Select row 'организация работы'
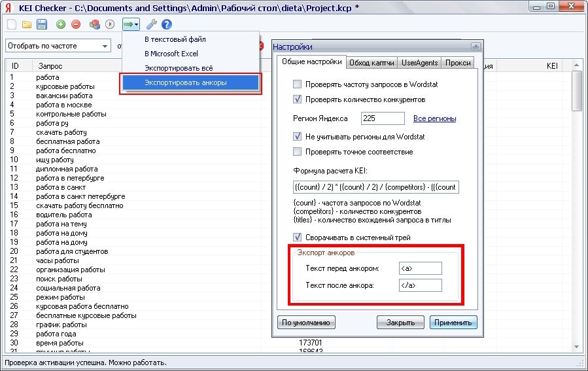 pos(71,270)
